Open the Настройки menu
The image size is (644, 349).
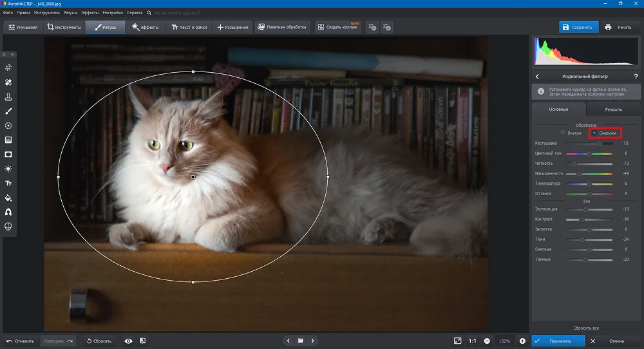[x=113, y=13]
